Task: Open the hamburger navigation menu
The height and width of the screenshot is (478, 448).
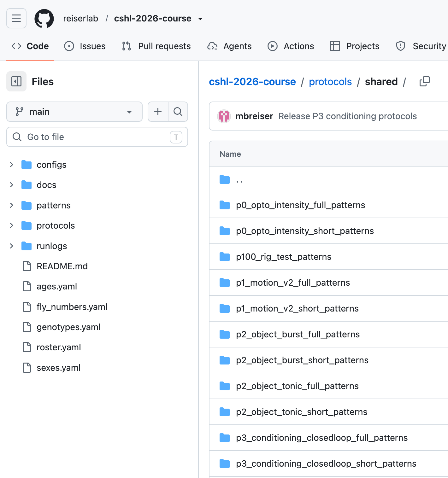Action: click(x=16, y=18)
